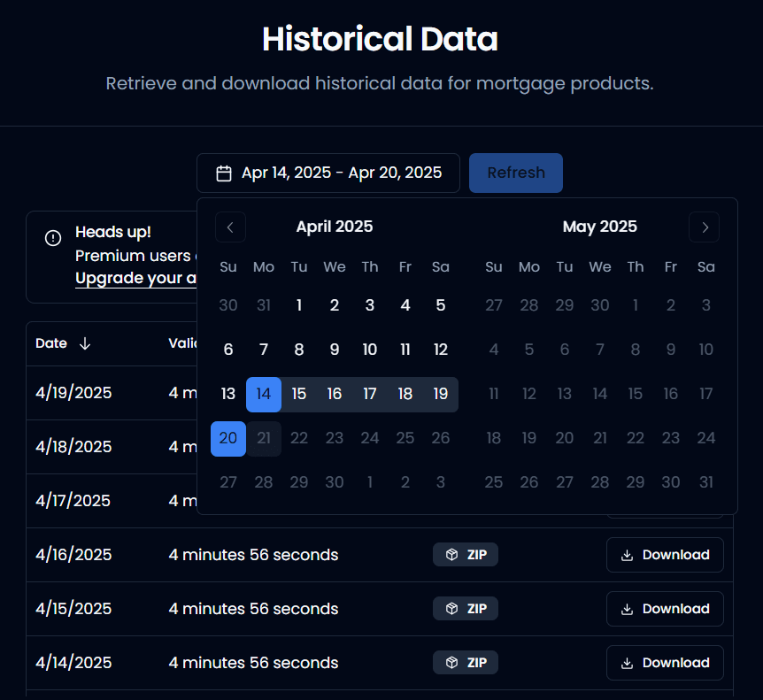
Task: Click the 4/16/2025 date cell
Action: pyautogui.click(x=73, y=555)
